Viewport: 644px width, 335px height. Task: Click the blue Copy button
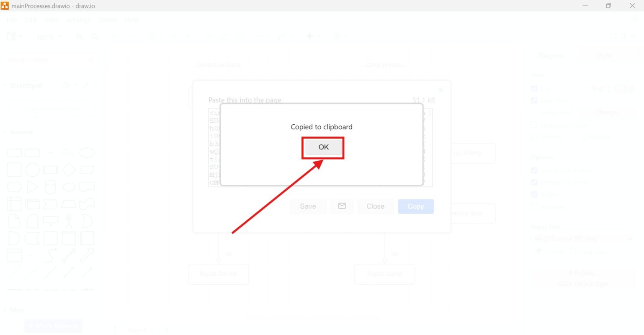pyautogui.click(x=415, y=207)
